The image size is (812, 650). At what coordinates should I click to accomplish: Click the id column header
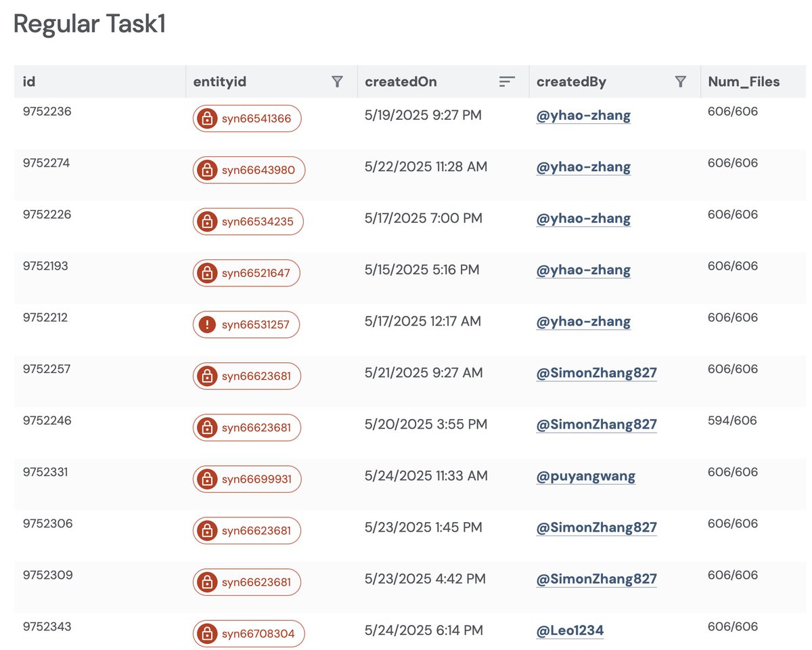click(x=100, y=82)
